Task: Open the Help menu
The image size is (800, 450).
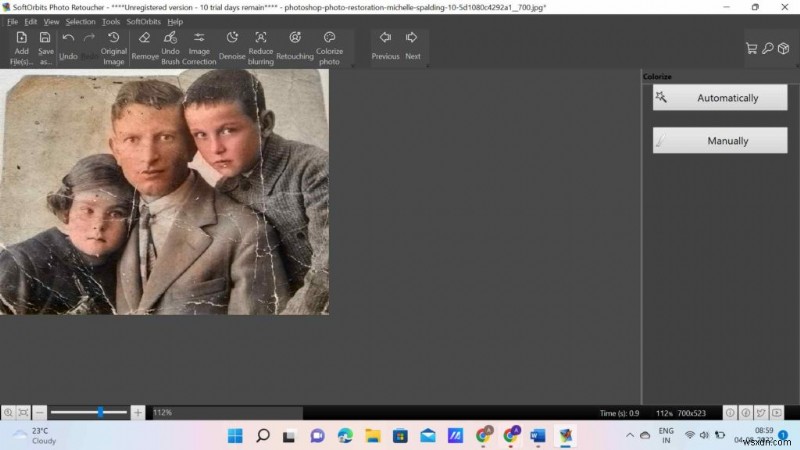Action: tap(175, 22)
